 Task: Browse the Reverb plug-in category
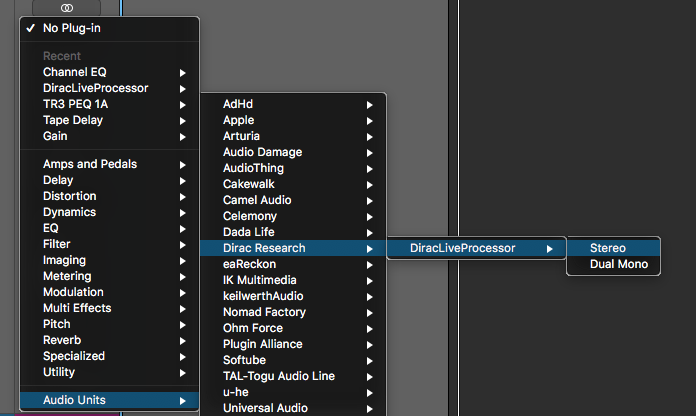pos(63,340)
